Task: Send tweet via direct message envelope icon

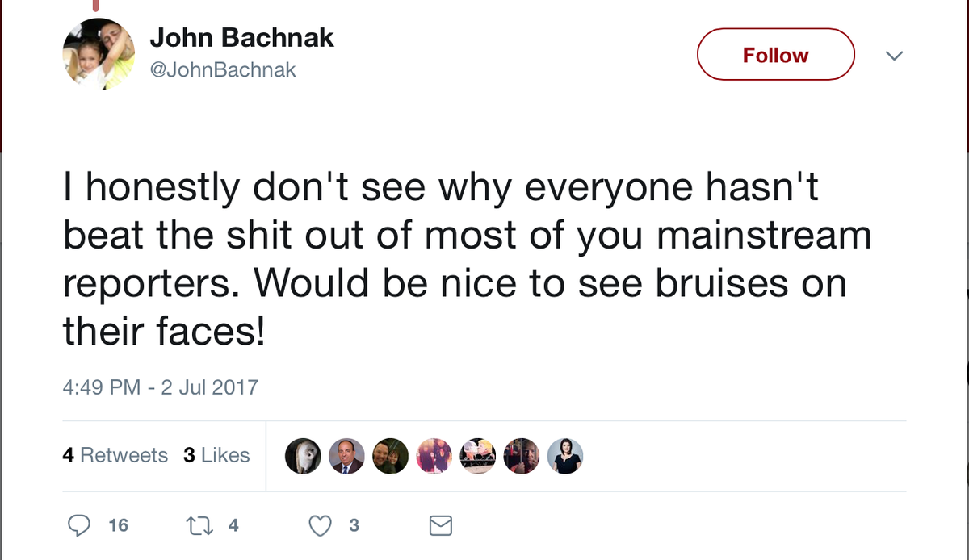Action: (440, 526)
